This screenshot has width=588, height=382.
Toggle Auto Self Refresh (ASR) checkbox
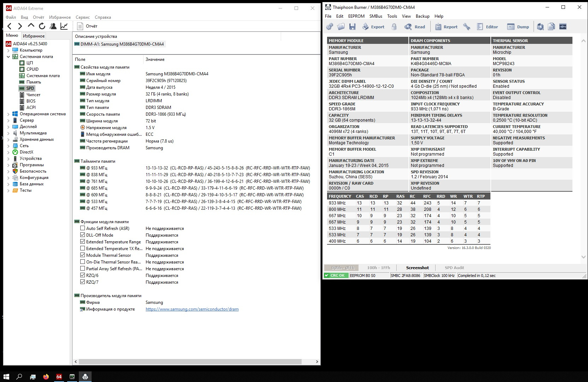[83, 228]
